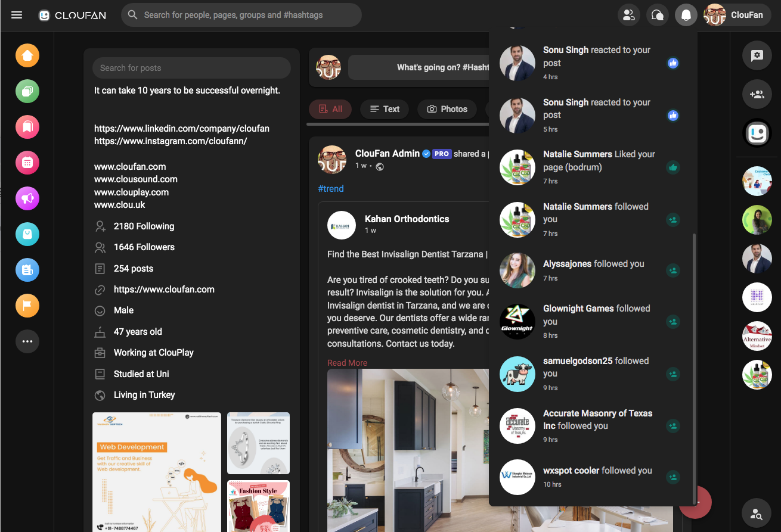The width and height of the screenshot is (781, 532).
Task: Click the Working at ClouPlay text
Action: tap(154, 353)
